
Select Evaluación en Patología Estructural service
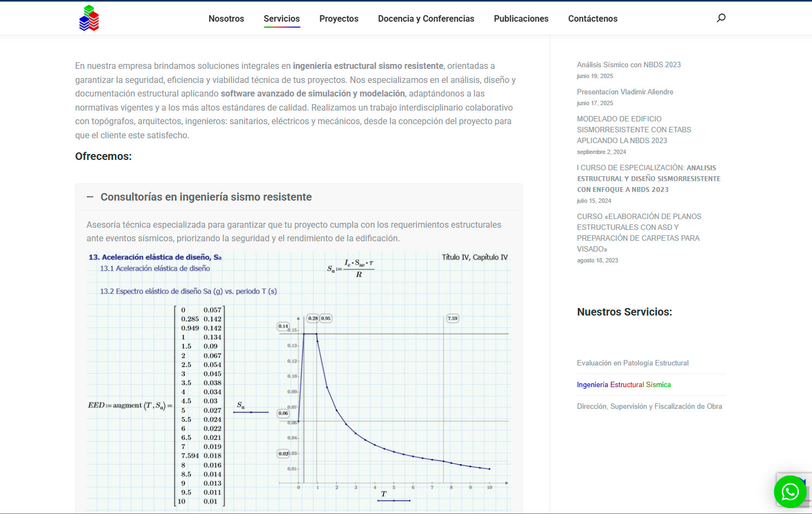[x=632, y=363]
